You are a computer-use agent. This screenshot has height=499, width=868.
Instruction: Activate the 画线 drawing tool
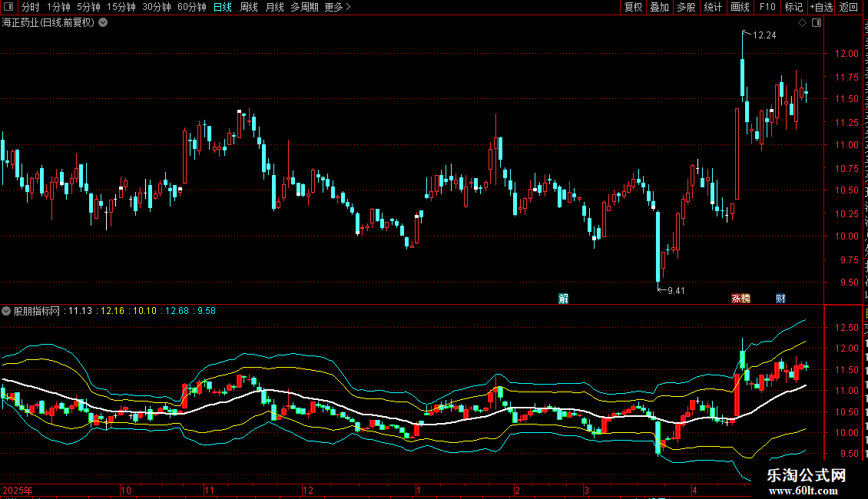[740, 7]
